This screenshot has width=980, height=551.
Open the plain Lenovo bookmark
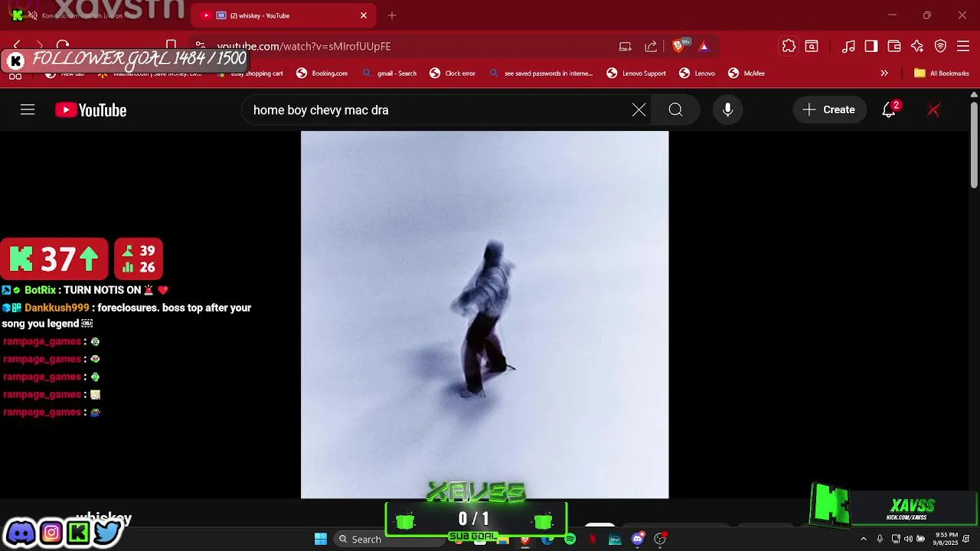697,73
